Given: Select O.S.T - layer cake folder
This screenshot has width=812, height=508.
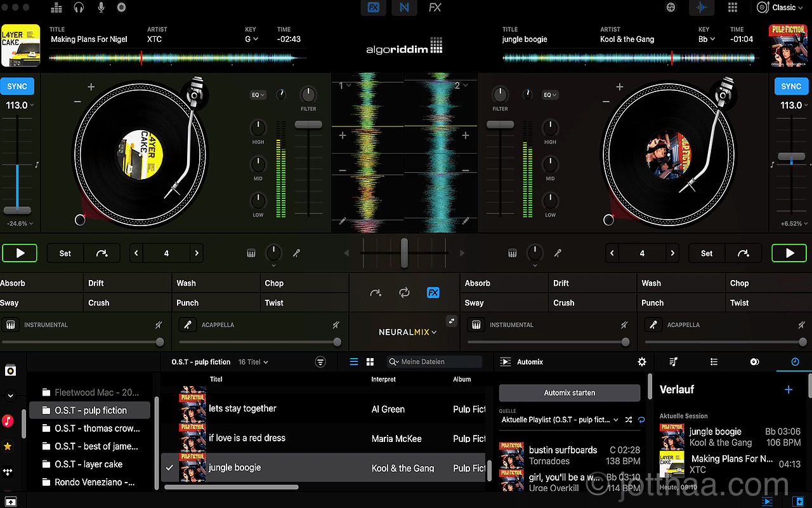Looking at the screenshot, I should pos(89,464).
